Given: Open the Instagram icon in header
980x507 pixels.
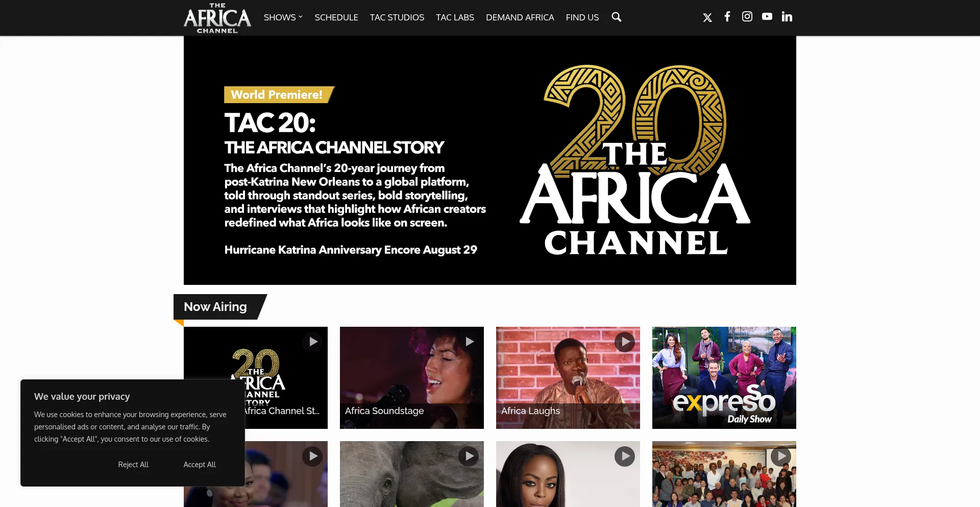Looking at the screenshot, I should [x=747, y=16].
